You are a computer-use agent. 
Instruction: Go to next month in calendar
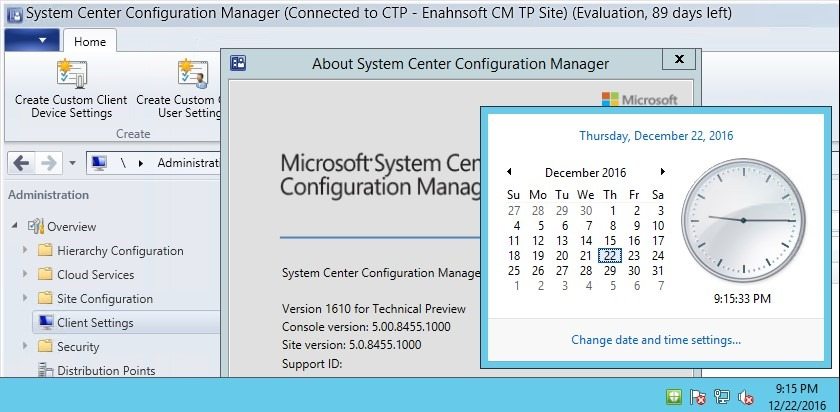[x=663, y=171]
